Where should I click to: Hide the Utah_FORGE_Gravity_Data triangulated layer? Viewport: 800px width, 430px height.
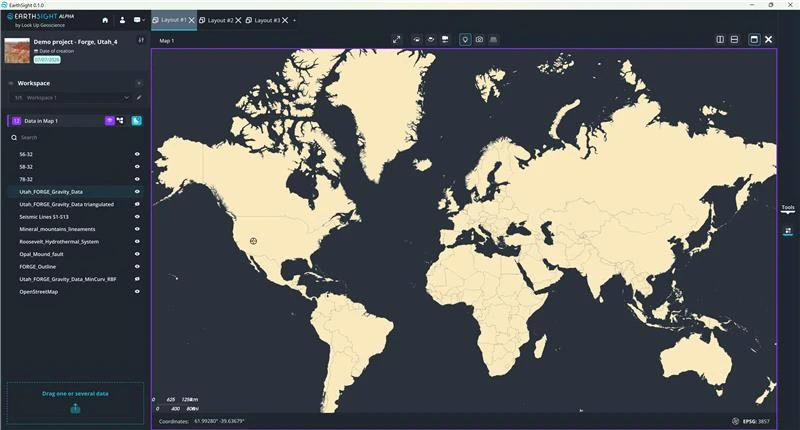click(x=137, y=204)
